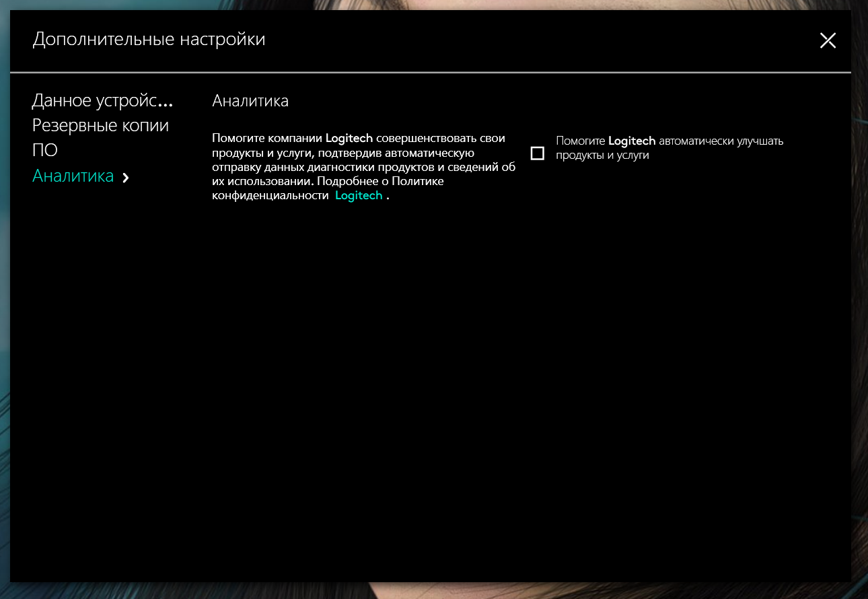Click the bold Logitech word in checkbox label
868x599 pixels.
pyautogui.click(x=631, y=141)
